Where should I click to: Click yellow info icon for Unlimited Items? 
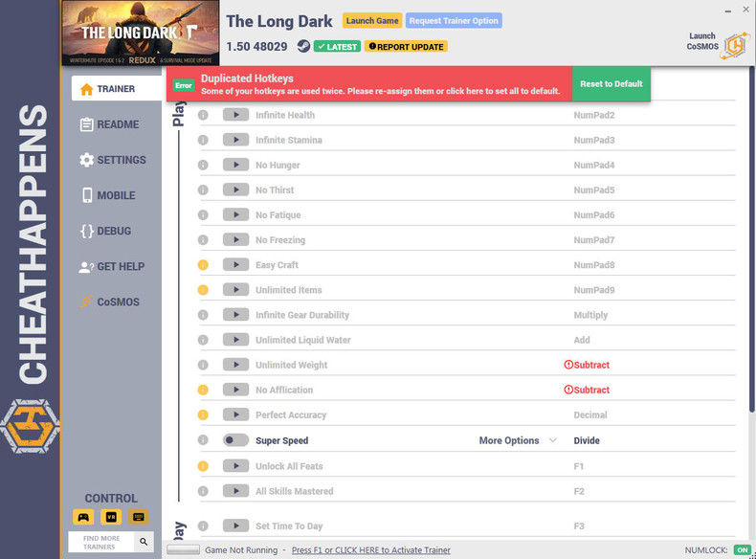pos(203,290)
